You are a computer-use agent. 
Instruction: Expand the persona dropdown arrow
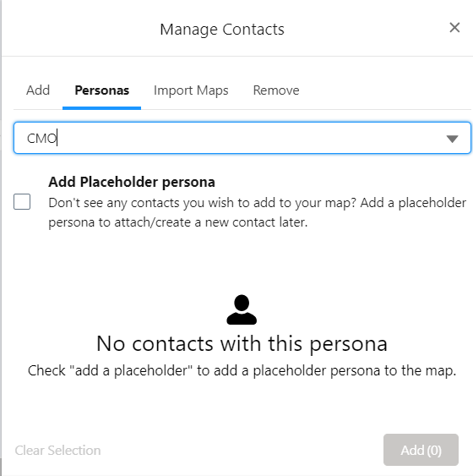[x=452, y=139]
